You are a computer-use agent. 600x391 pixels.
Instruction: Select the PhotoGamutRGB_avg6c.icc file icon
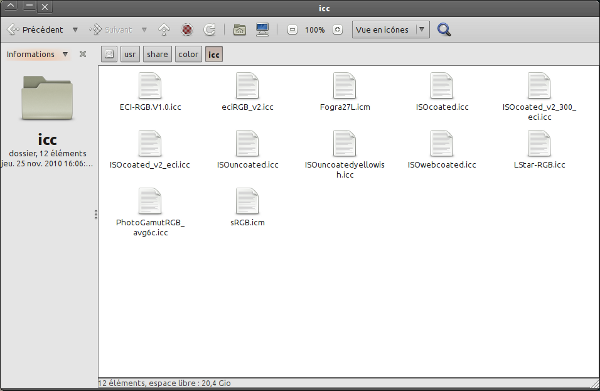coord(150,201)
